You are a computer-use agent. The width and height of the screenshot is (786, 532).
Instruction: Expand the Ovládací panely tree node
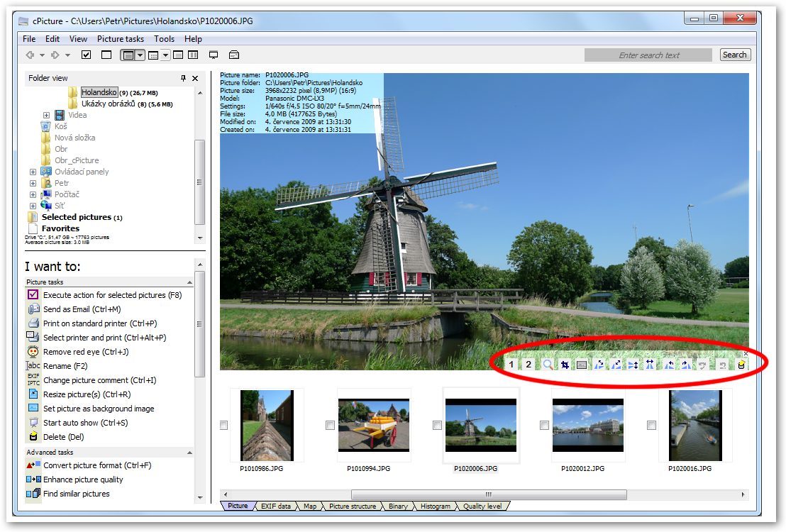pos(33,172)
